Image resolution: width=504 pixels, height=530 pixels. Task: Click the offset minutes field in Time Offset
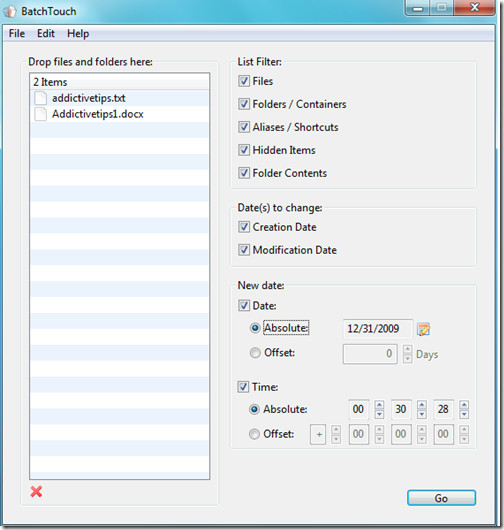point(401,434)
